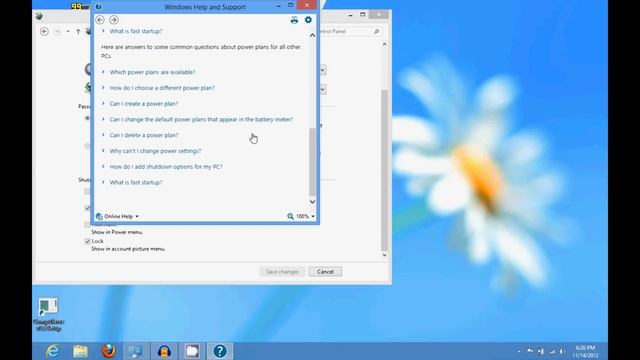Screen dimensions: 640x360
Task: Click Help window scrollbar down arrow
Action: click(x=312, y=202)
